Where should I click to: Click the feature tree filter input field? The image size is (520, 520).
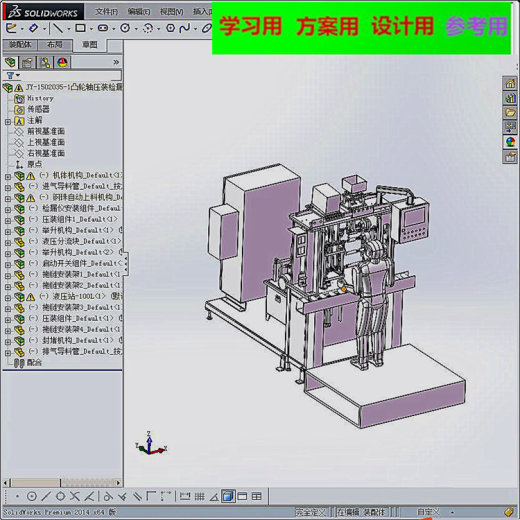coord(70,76)
